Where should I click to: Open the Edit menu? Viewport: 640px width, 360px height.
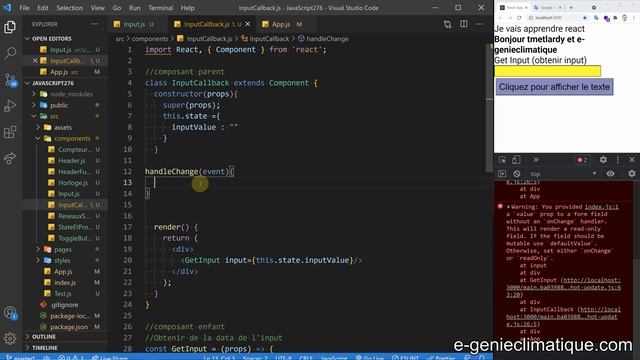pos(43,8)
